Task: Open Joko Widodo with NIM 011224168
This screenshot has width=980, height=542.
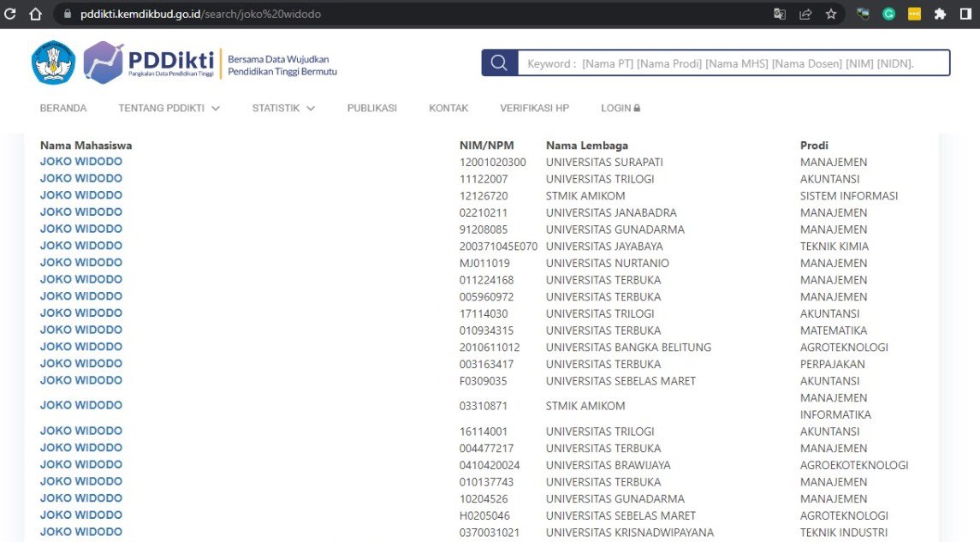Action: 81,279
